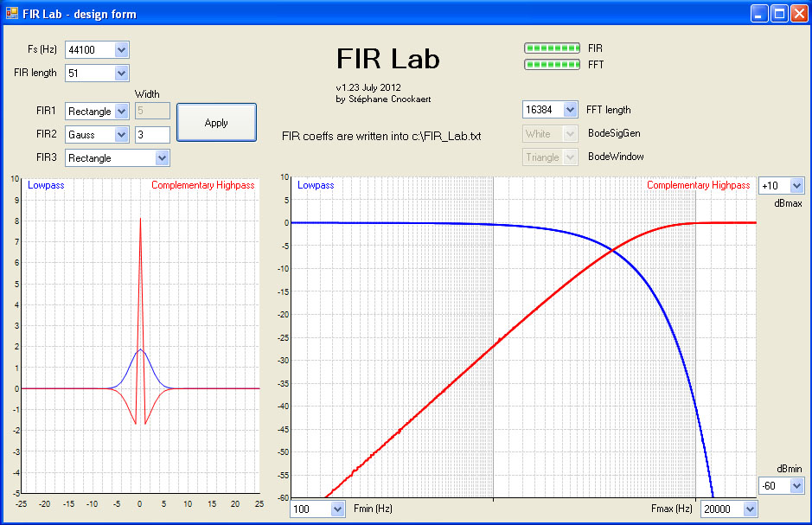The height and width of the screenshot is (525, 812).
Task: Click the BodeSigGen label
Action: (614, 133)
